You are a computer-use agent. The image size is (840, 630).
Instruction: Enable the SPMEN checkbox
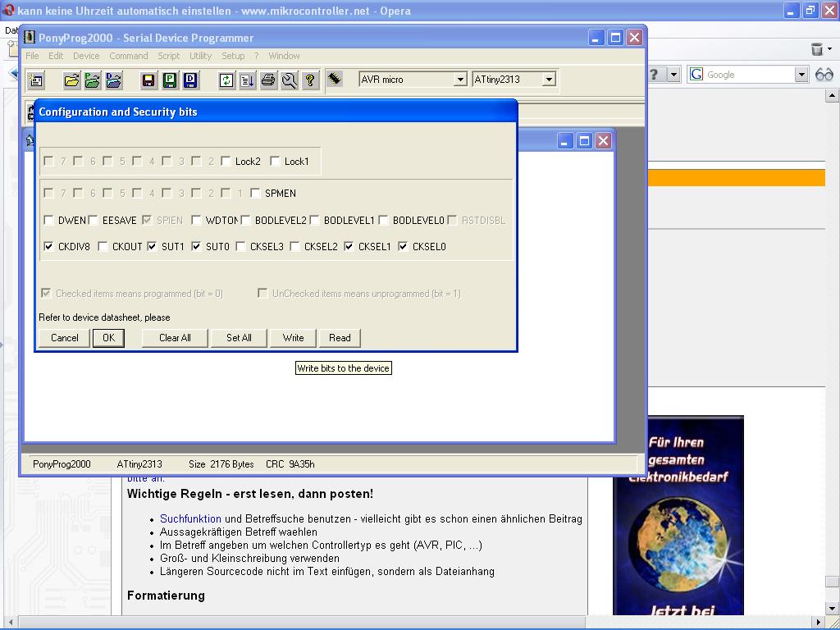click(255, 193)
